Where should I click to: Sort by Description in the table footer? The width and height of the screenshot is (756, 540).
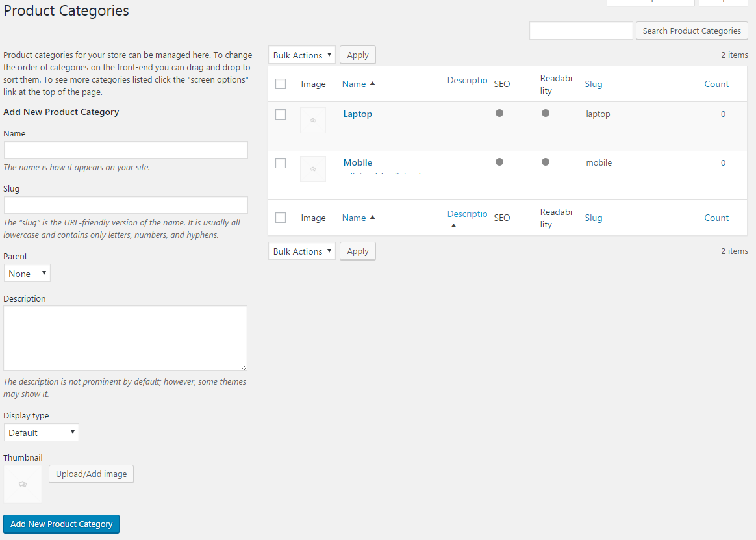coord(467,214)
